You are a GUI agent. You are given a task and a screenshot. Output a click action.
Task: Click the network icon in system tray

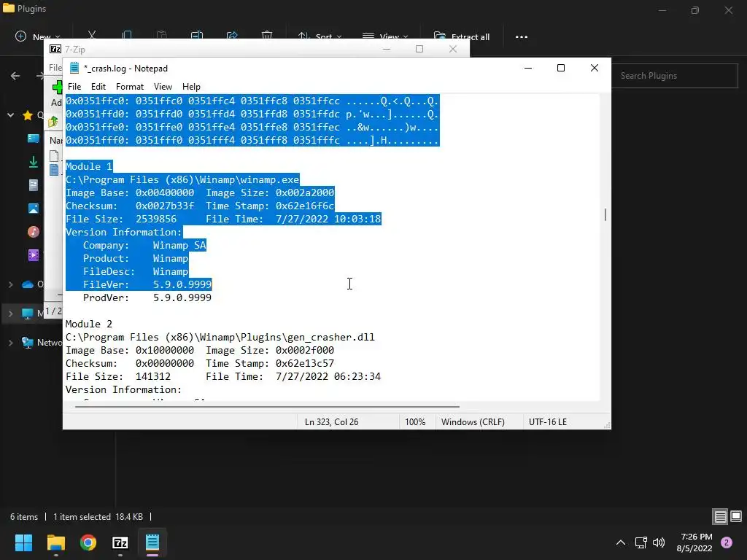tap(640, 542)
